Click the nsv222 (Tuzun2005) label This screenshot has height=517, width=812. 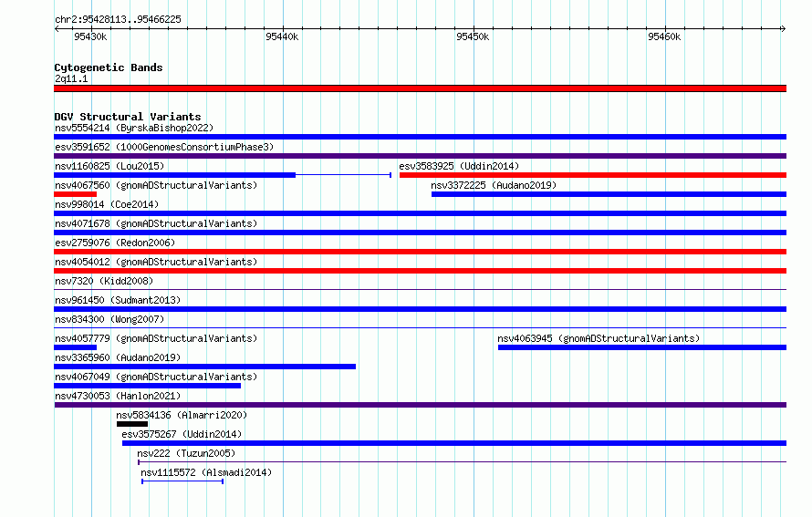tap(186, 453)
